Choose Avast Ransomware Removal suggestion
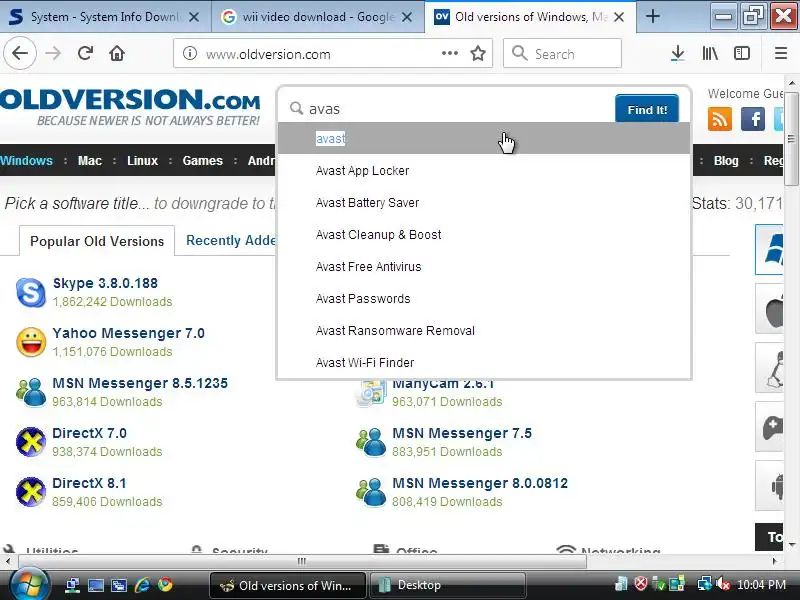The width and height of the screenshot is (800, 600). 484,331
